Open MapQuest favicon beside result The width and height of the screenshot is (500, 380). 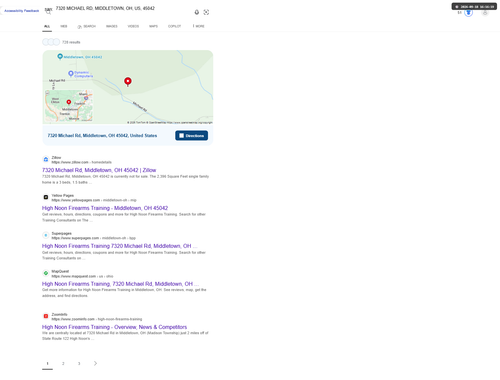point(46,273)
